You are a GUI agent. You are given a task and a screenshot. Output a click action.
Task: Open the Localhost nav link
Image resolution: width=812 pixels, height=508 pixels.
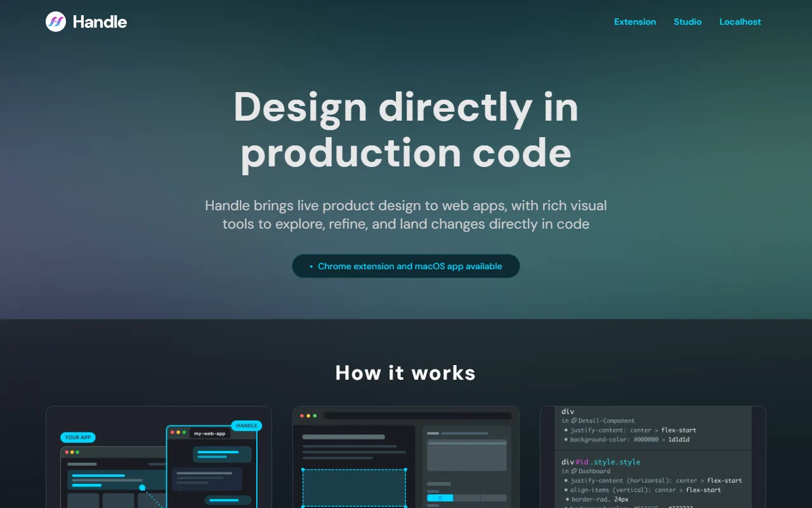point(740,22)
